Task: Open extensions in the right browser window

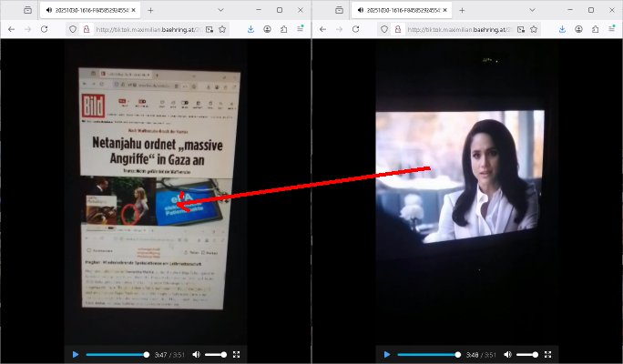Action: coord(594,29)
